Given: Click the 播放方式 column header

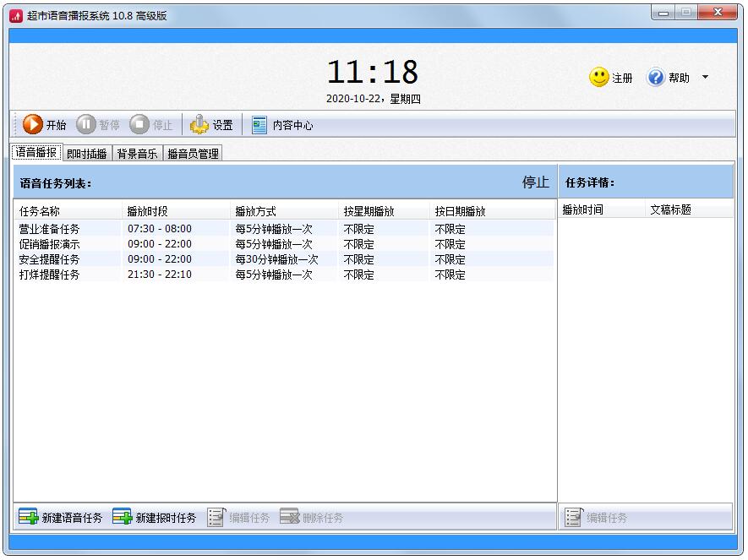Looking at the screenshot, I should click(284, 210).
